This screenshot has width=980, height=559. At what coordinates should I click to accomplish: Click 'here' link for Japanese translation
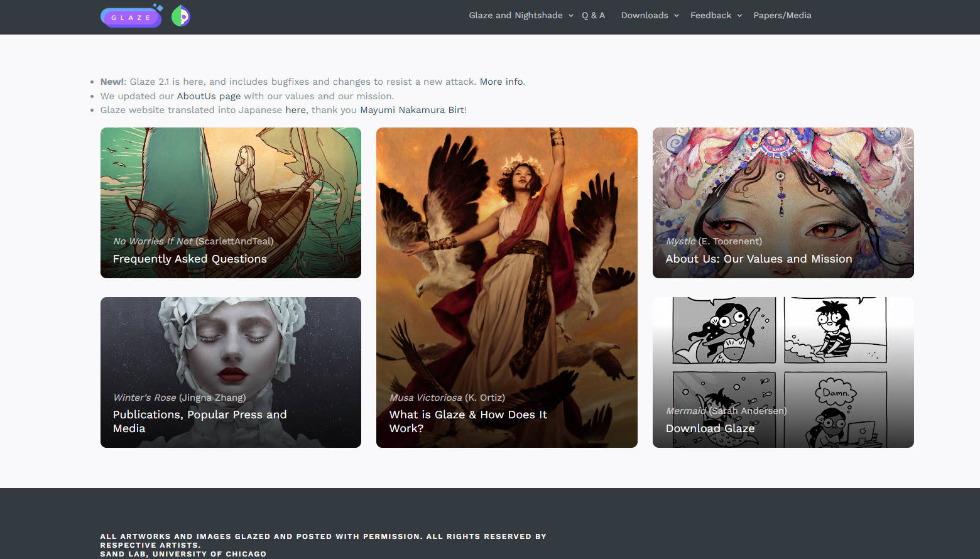295,110
